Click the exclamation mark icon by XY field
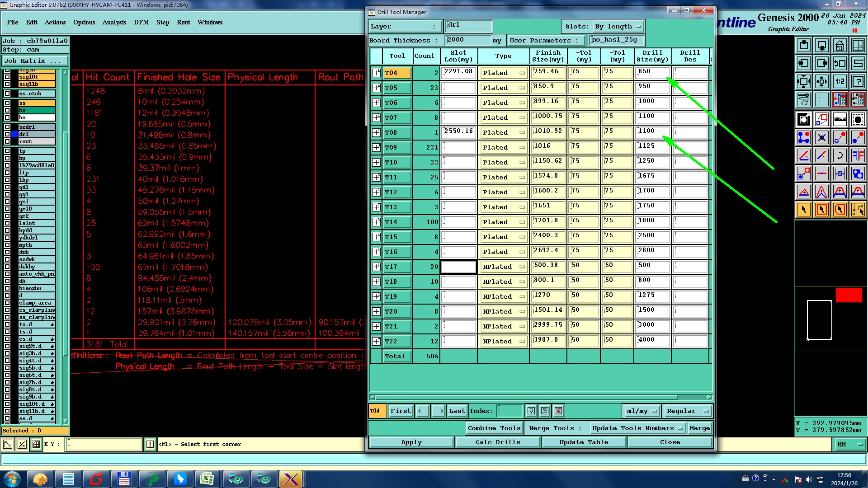The width and height of the screenshot is (868, 488). [150, 444]
